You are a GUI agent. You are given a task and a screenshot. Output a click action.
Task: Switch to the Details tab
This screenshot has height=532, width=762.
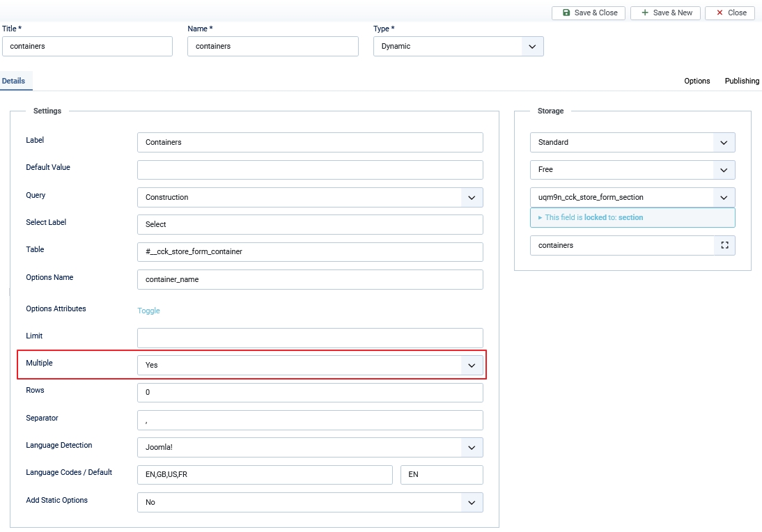pos(13,81)
